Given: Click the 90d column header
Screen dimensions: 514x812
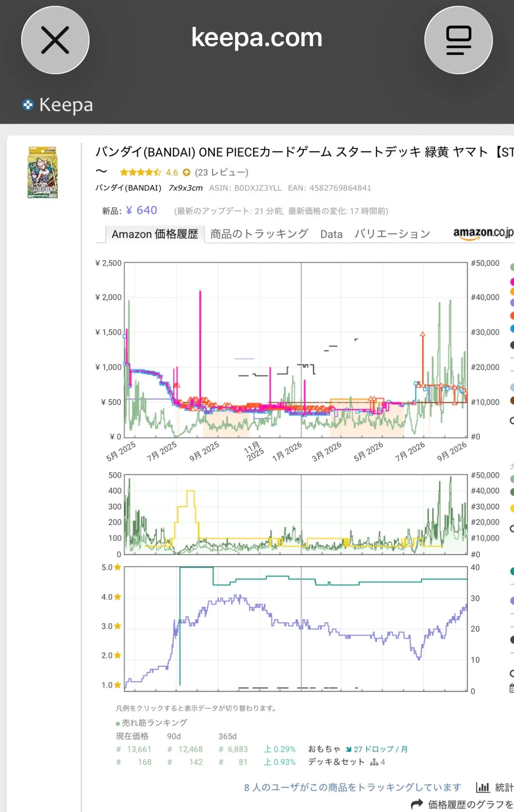Looking at the screenshot, I should tap(174, 736).
